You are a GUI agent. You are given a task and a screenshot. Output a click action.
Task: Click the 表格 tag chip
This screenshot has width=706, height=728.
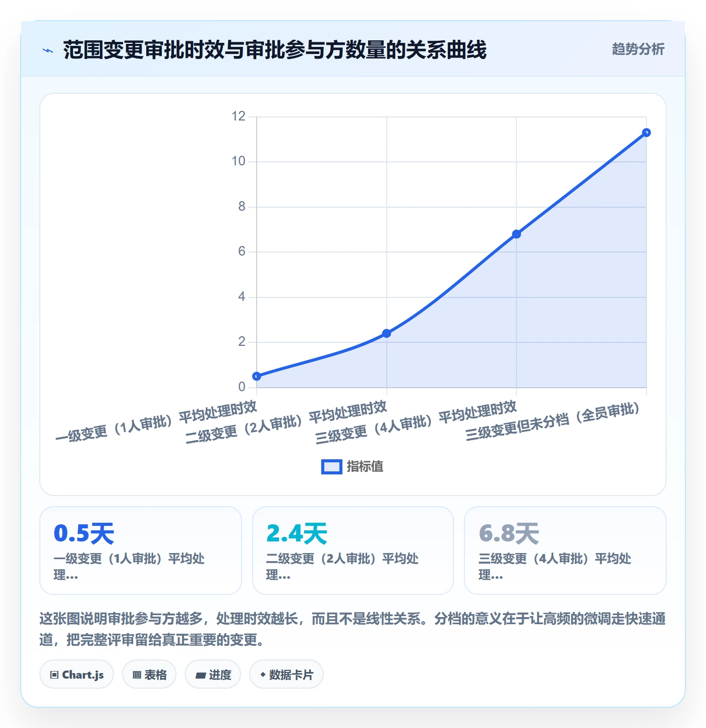coord(149,675)
